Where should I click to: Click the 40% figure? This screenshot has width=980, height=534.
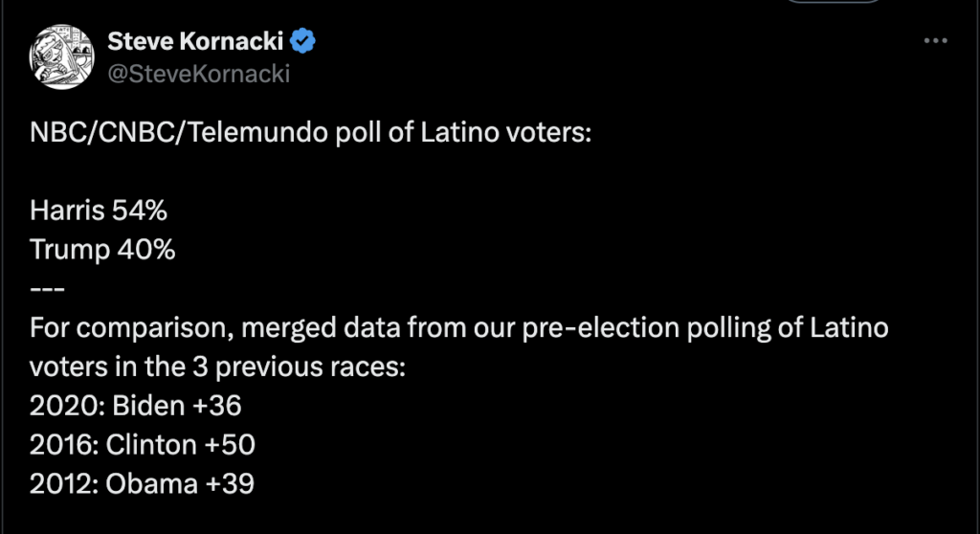point(145,250)
